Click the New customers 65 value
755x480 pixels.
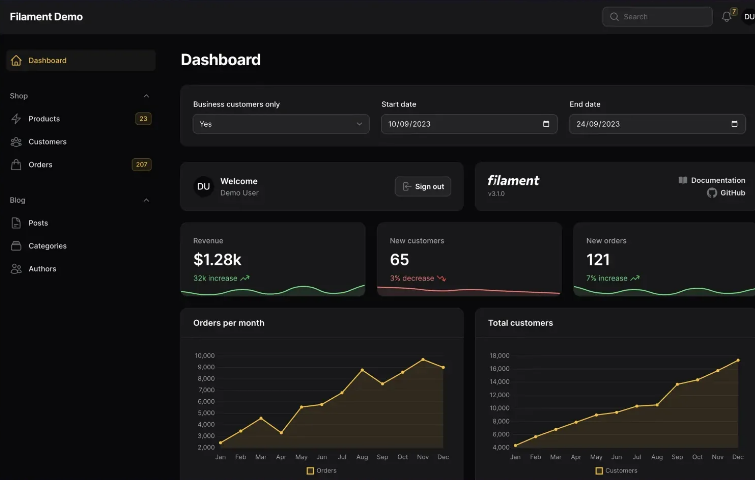(399, 260)
